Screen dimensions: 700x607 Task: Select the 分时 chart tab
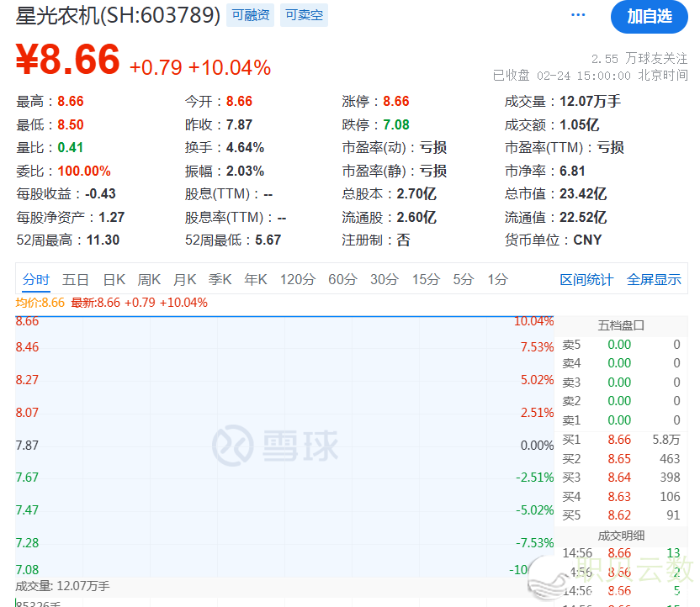[36, 280]
